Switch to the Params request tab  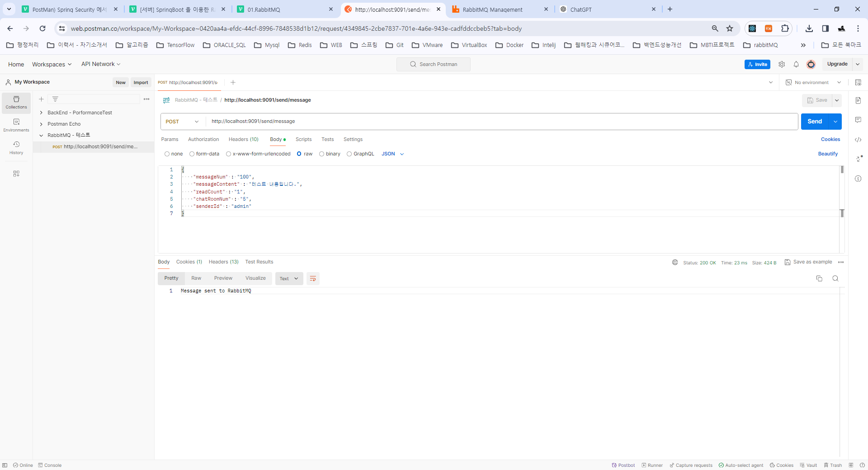[170, 139]
